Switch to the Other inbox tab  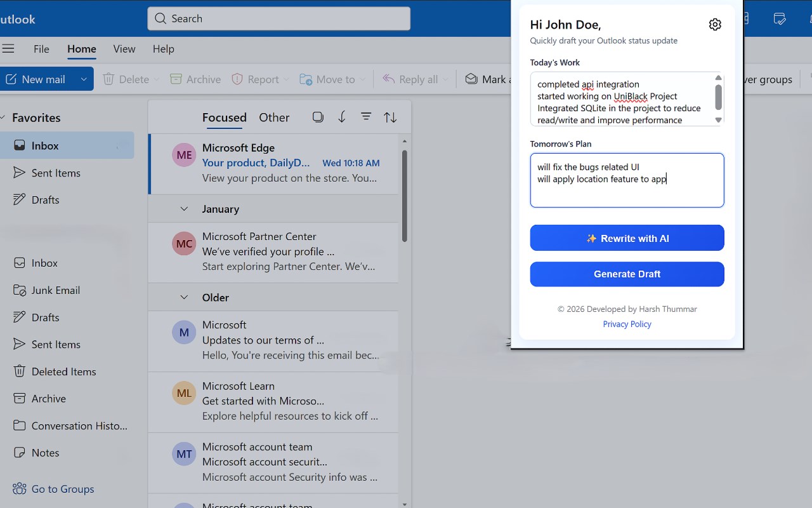point(274,117)
